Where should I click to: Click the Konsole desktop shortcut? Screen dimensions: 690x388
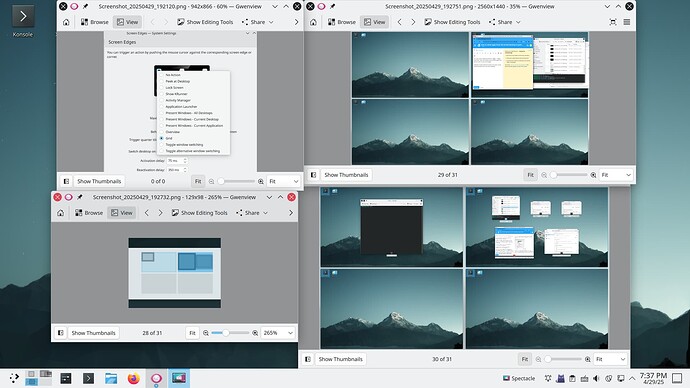pyautogui.click(x=23, y=21)
